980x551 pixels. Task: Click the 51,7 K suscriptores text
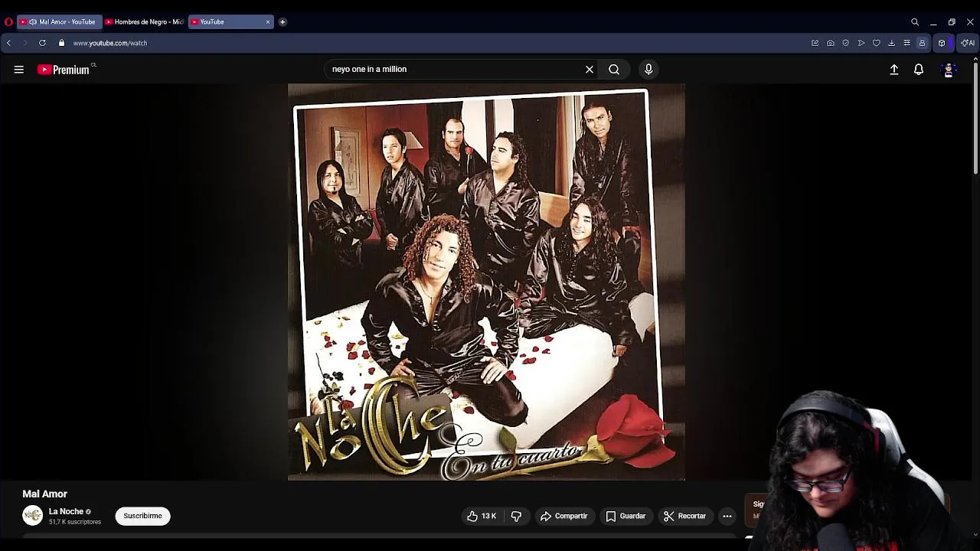point(75,522)
